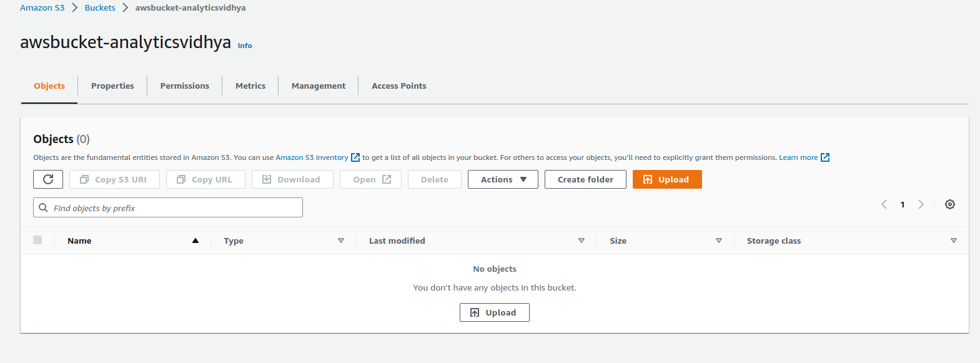The height and width of the screenshot is (363, 980).
Task: Navigate to Buckets breadcrumb link
Action: coord(100,8)
